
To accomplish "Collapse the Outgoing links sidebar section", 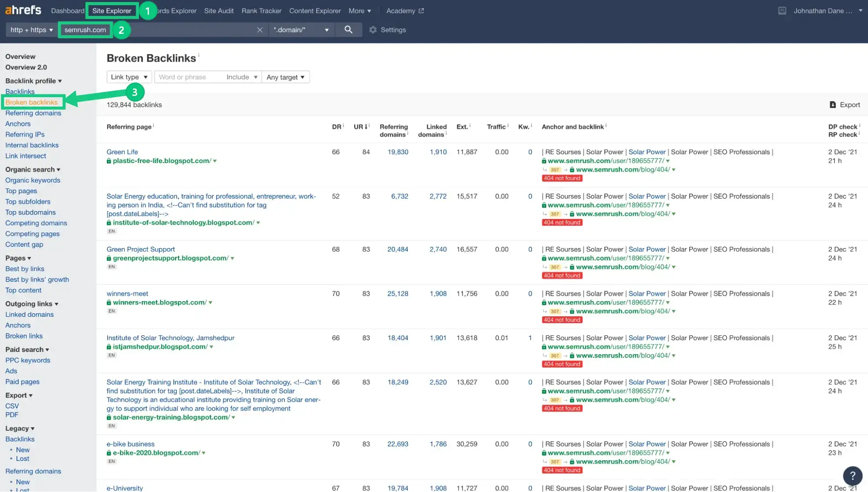I will tap(32, 304).
